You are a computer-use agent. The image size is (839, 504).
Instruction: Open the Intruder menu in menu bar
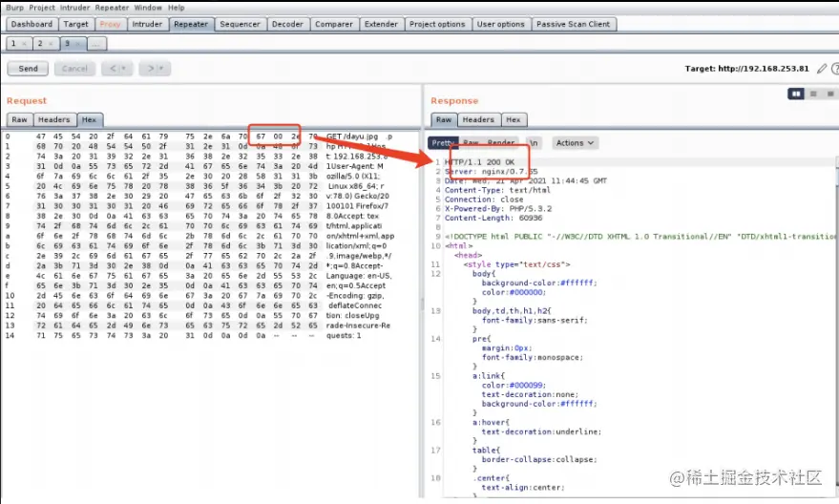[x=74, y=8]
